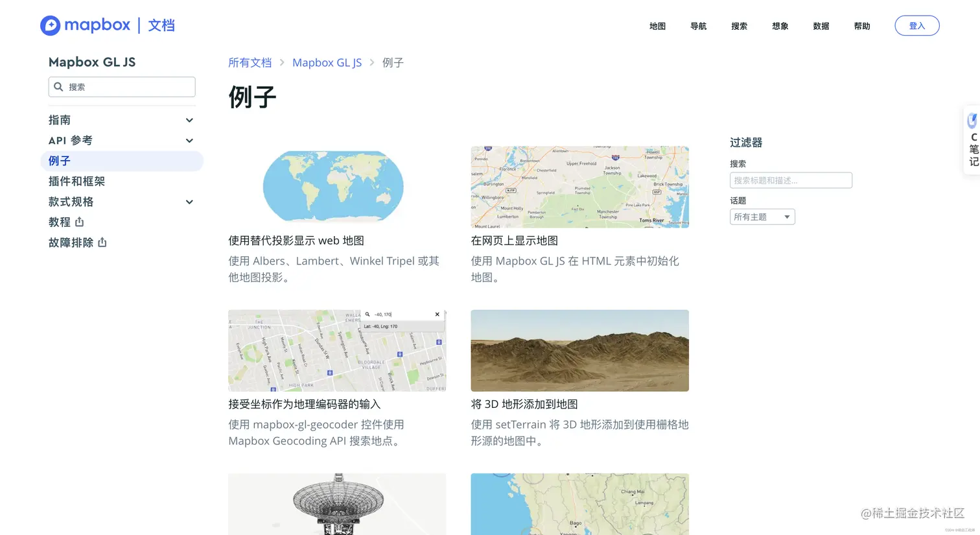Open 在网页上显示地图 example title
Screen dimensions: 980x535
click(x=514, y=241)
